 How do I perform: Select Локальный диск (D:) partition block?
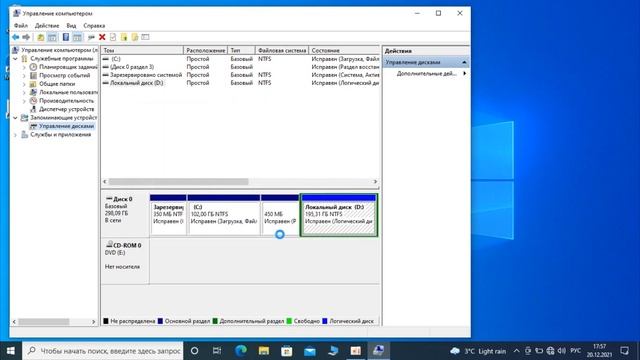point(339,215)
